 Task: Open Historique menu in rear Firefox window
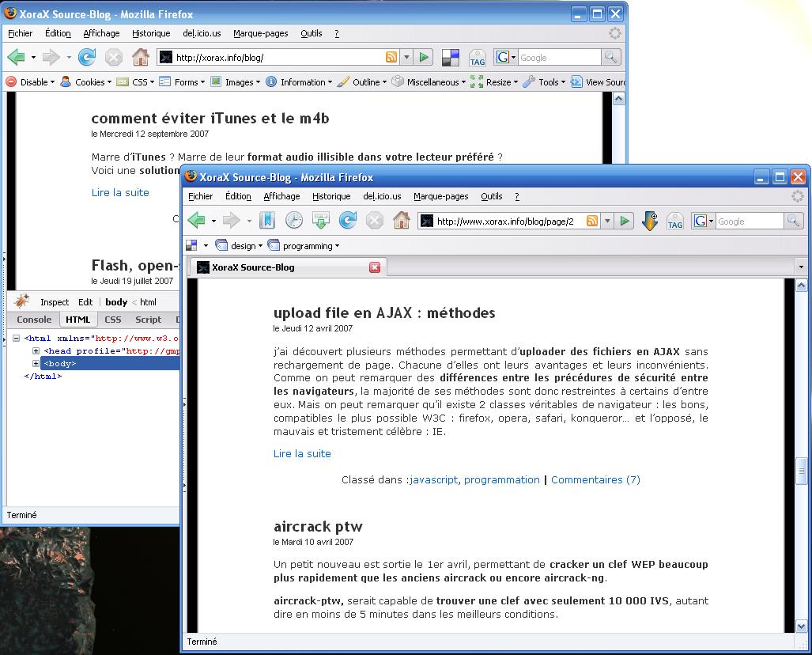click(151, 33)
